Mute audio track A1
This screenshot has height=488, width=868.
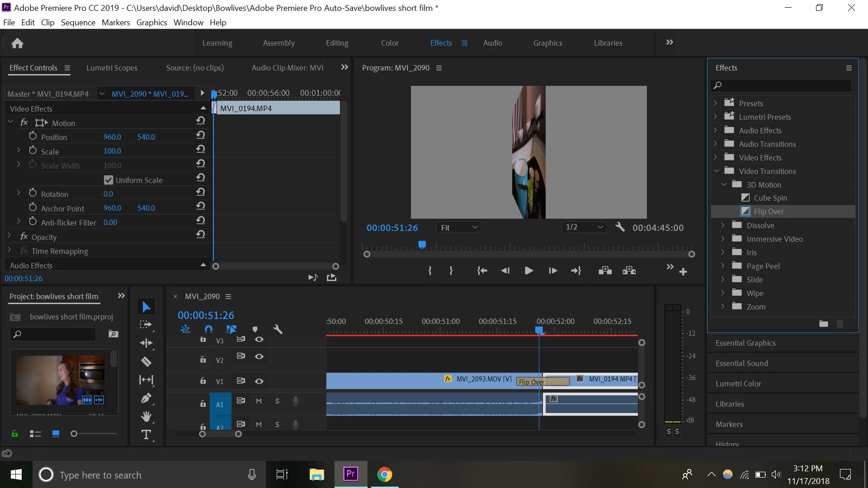coord(259,401)
